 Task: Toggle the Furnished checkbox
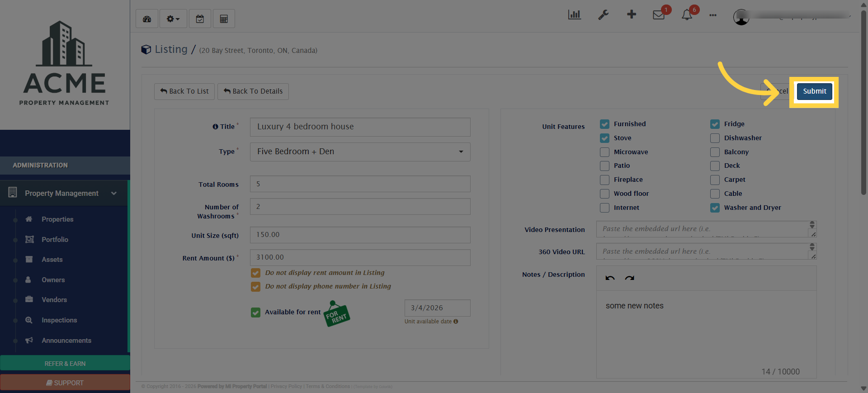604,124
